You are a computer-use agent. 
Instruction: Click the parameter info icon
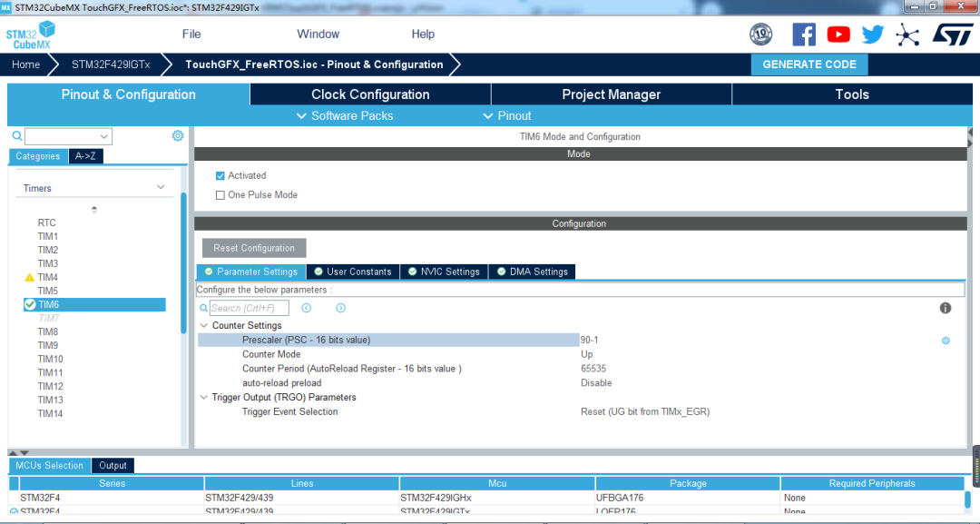coord(946,308)
